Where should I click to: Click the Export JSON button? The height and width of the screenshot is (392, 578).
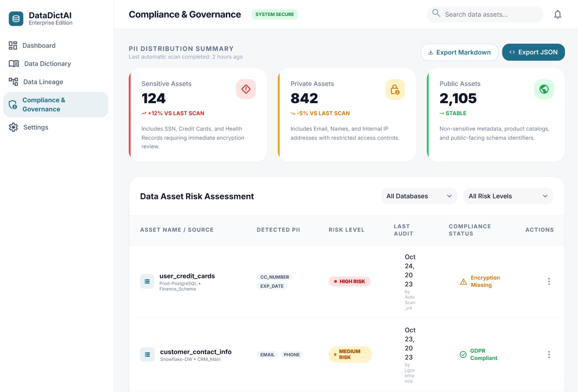click(x=533, y=52)
